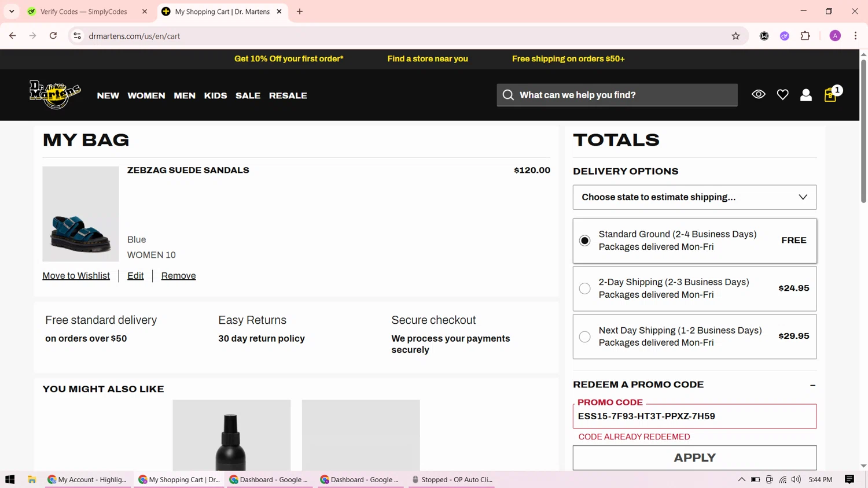Open a new browser tab
This screenshot has width=868, height=488.
(300, 12)
